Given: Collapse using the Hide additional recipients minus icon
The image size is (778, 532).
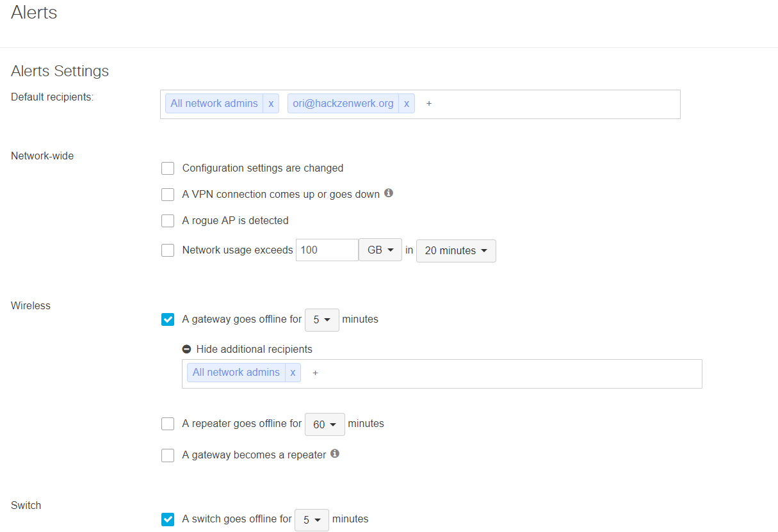Looking at the screenshot, I should point(187,350).
